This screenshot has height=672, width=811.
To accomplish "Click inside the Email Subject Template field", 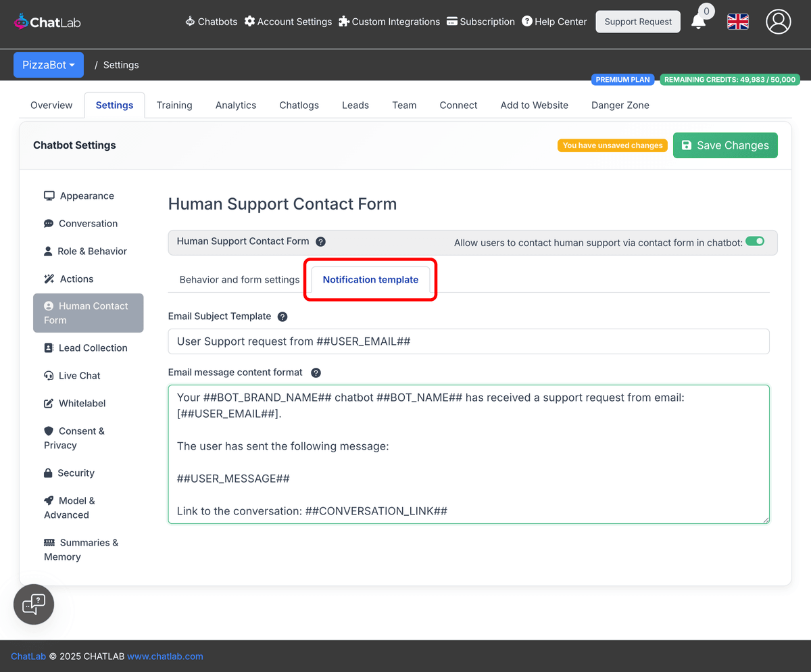I will pyautogui.click(x=468, y=341).
